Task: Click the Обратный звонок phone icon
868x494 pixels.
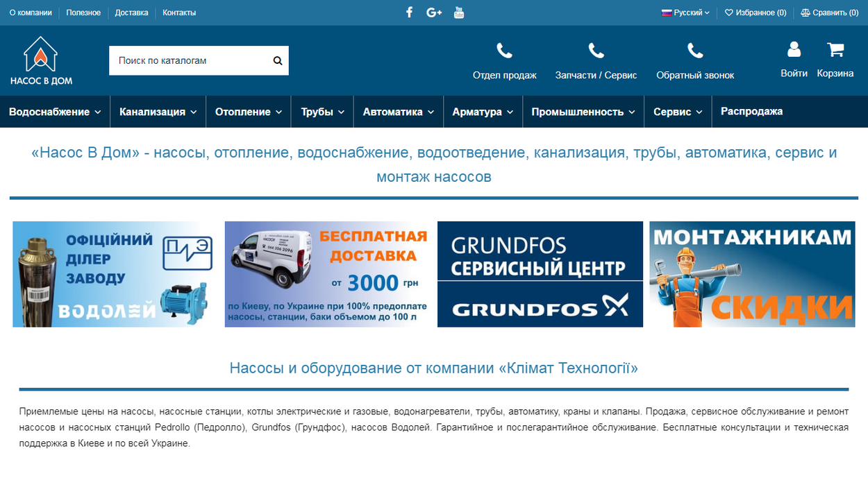Action: [695, 51]
